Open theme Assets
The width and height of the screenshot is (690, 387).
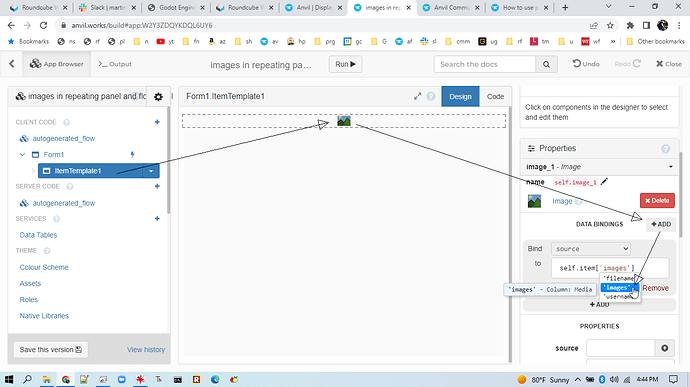[x=30, y=284]
